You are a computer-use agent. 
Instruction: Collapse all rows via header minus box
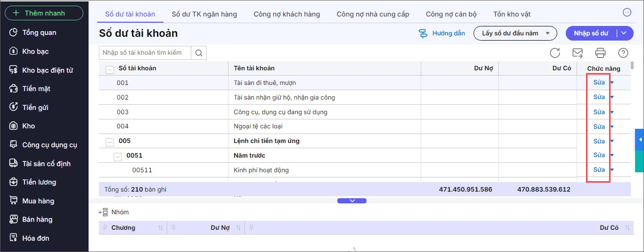coord(110,69)
